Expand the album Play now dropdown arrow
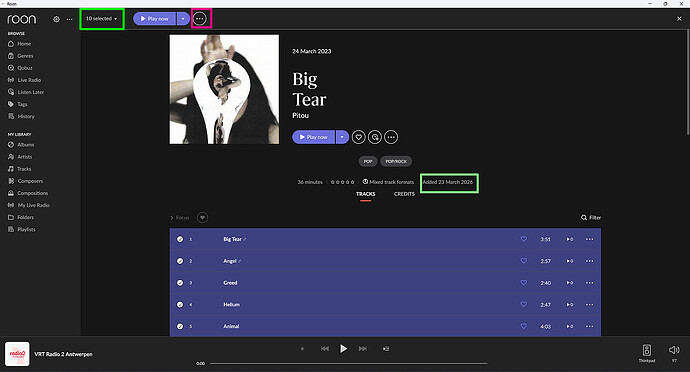The image size is (690, 372). point(342,137)
